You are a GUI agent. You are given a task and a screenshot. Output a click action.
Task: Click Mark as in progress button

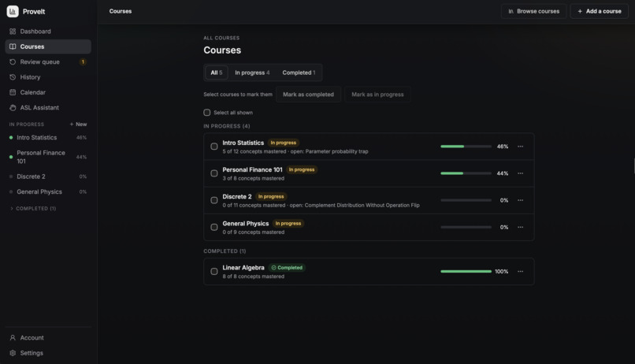377,95
